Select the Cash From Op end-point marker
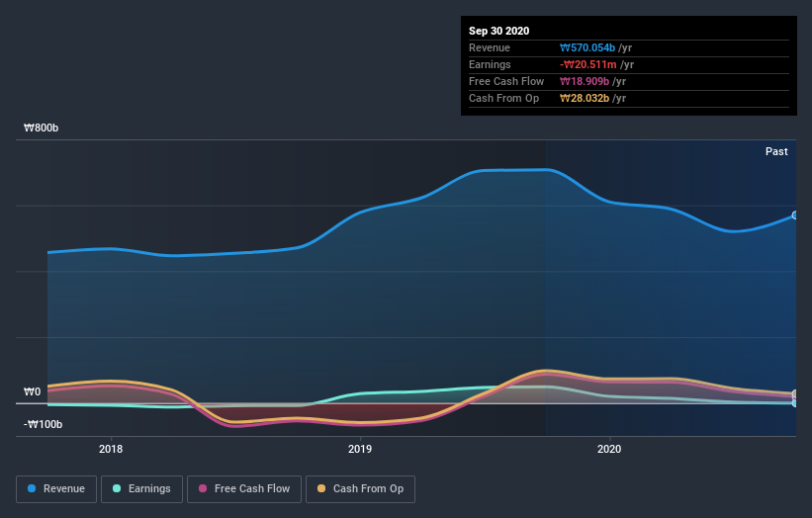812x518 pixels. (x=795, y=393)
